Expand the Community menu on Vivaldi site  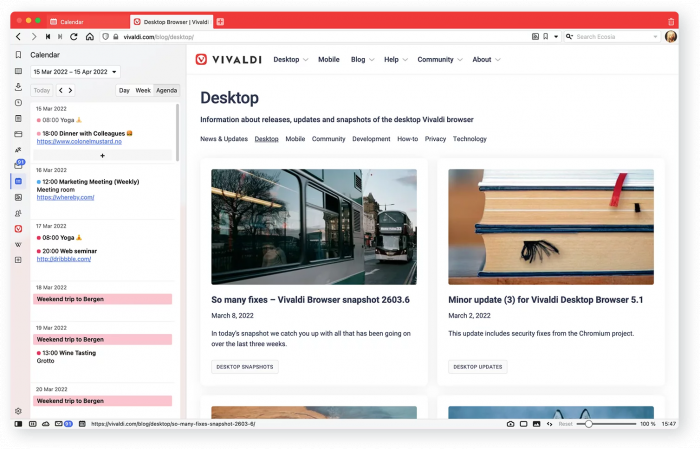point(439,60)
